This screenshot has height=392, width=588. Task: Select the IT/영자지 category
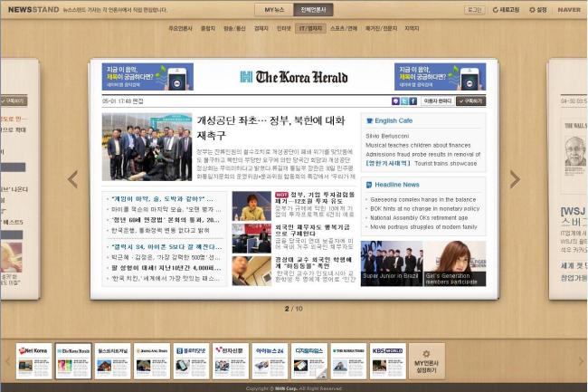(x=310, y=28)
